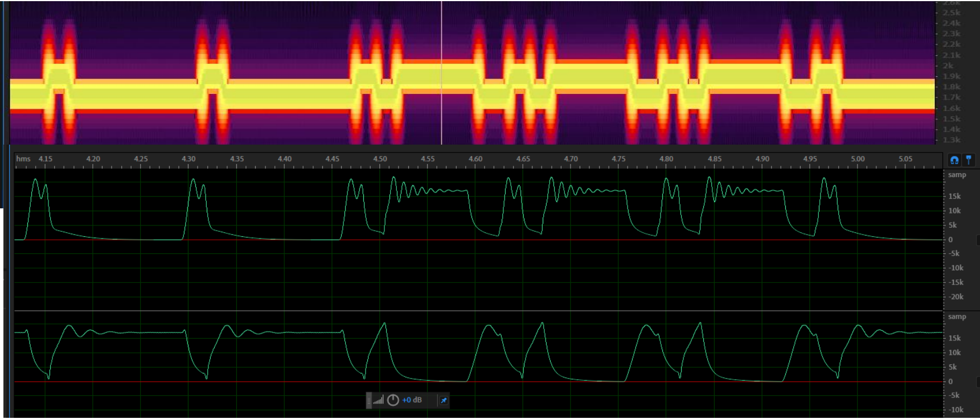Click the volume bars icon in the HUD

coord(379,401)
